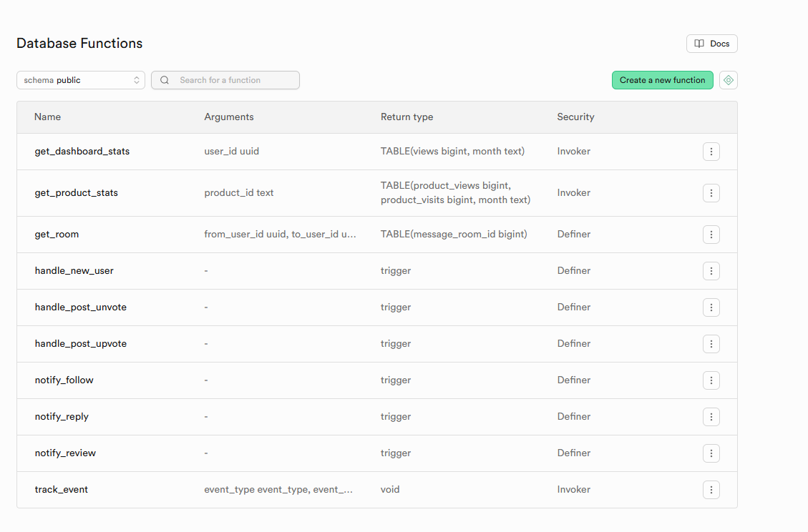
Task: Select the handle_new_user function name
Action: pyautogui.click(x=74, y=271)
